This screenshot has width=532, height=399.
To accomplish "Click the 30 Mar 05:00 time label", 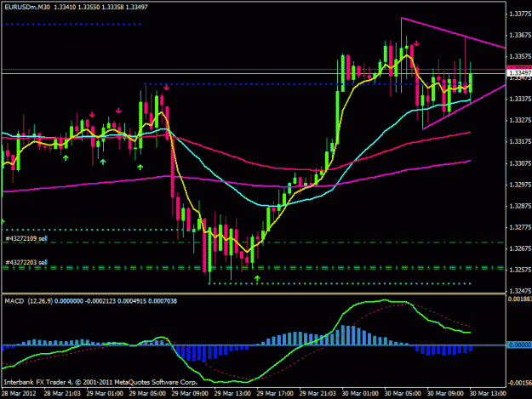I will coord(403,394).
